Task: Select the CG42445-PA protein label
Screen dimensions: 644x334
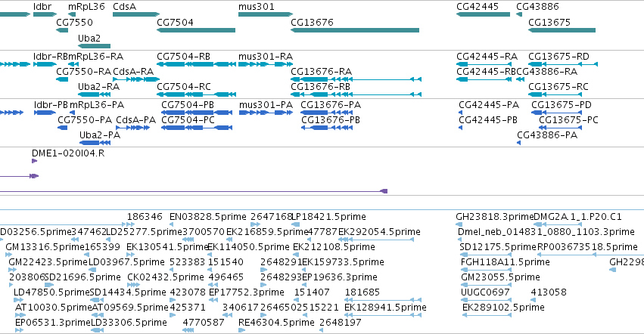Action: [x=489, y=104]
